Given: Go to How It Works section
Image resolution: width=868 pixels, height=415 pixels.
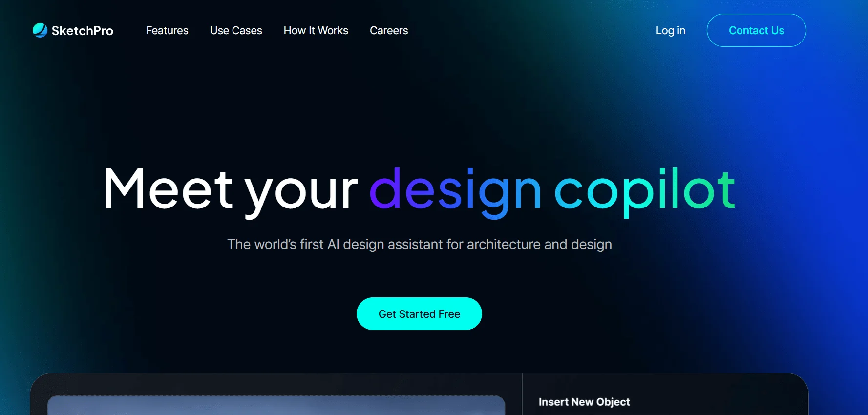Looking at the screenshot, I should (x=316, y=30).
